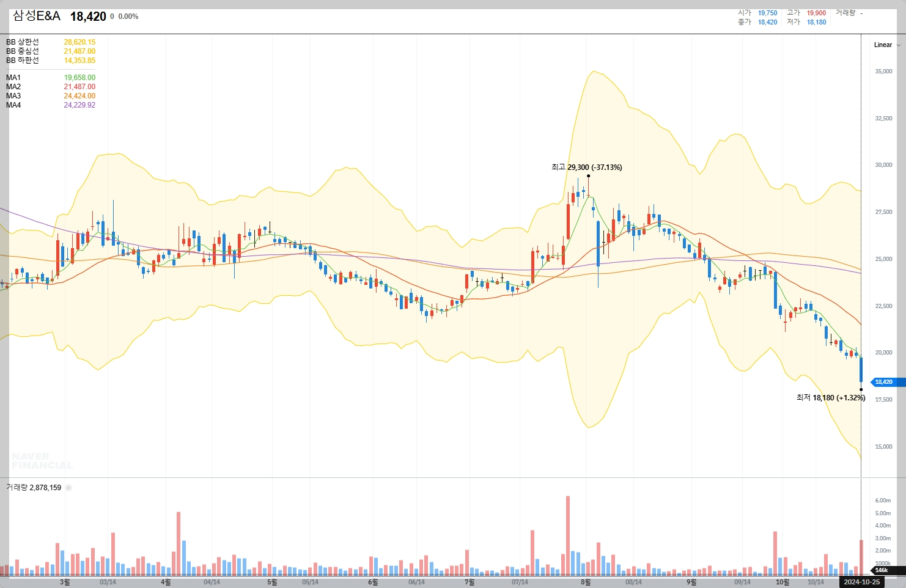This screenshot has height=588, width=906.
Task: Click the 2024-10-25 date tag on the axis
Action: [x=861, y=582]
